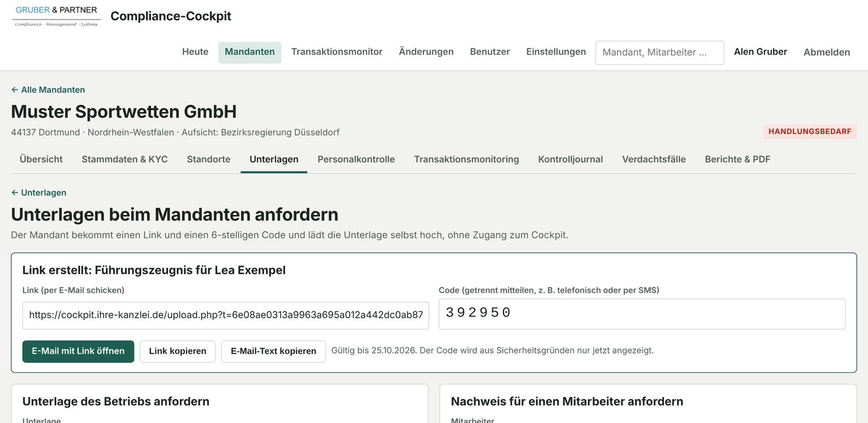The width and height of the screenshot is (868, 423).
Task: Go to Transaktionsmonitor in top navigation
Action: [337, 52]
